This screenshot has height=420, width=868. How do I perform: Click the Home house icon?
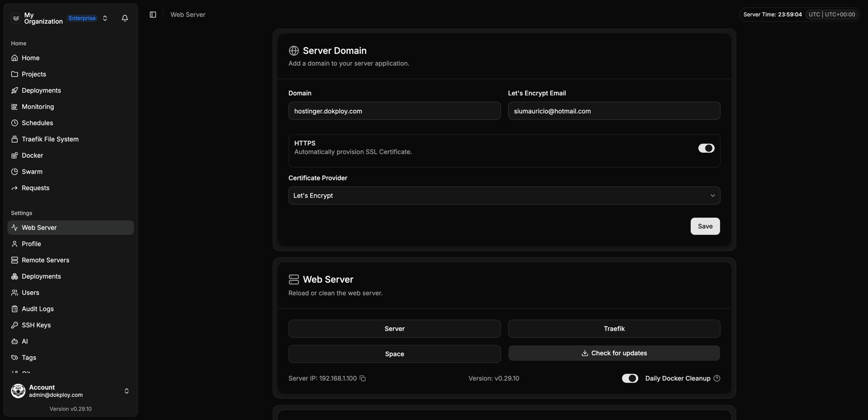point(15,58)
